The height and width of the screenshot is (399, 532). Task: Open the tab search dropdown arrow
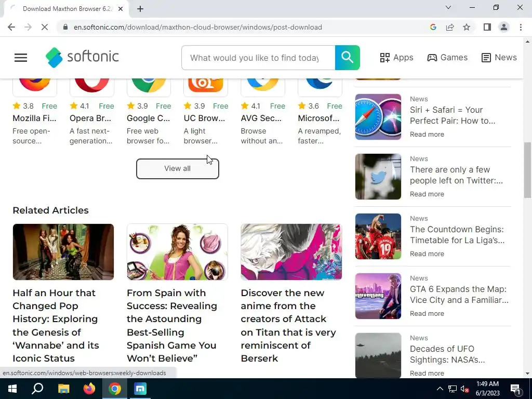pos(448,7)
